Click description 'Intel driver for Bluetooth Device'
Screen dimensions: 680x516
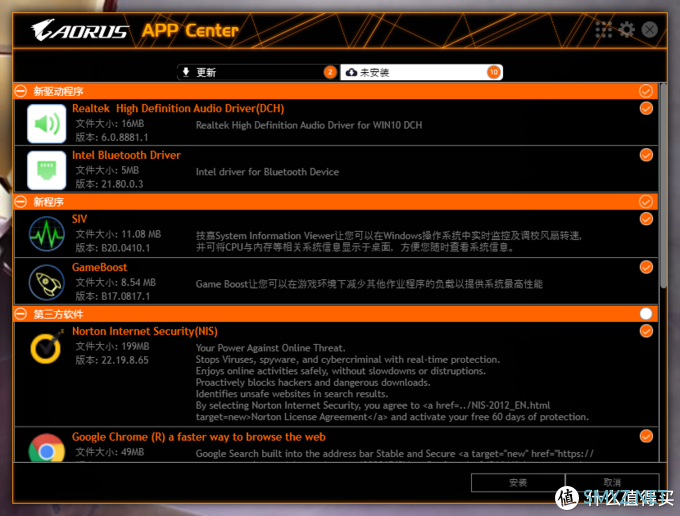(267, 172)
